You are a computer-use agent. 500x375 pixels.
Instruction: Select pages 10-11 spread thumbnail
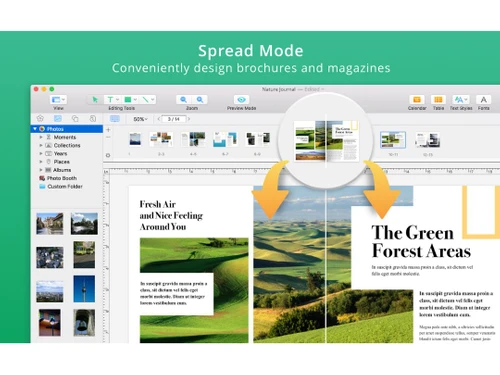[x=393, y=140]
